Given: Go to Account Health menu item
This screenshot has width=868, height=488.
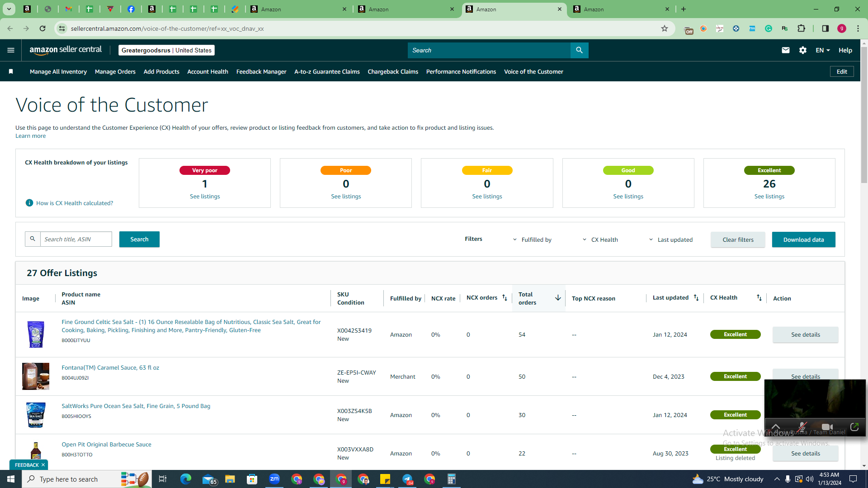Looking at the screenshot, I should point(208,71).
